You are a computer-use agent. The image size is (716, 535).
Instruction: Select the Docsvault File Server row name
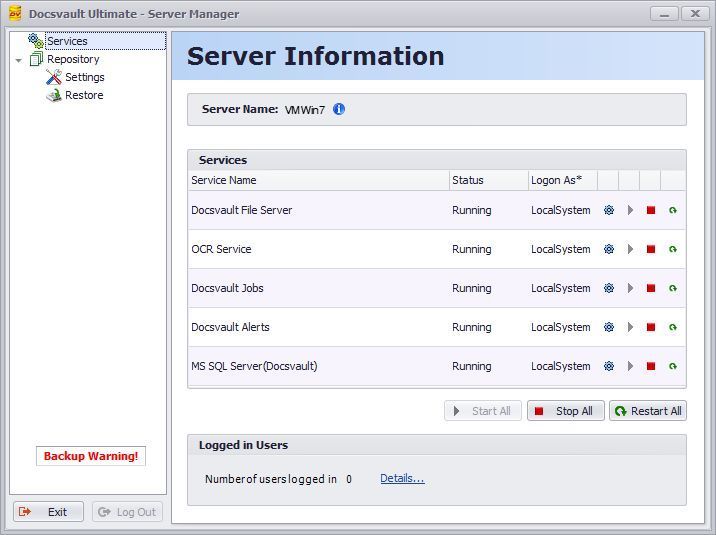point(242,210)
